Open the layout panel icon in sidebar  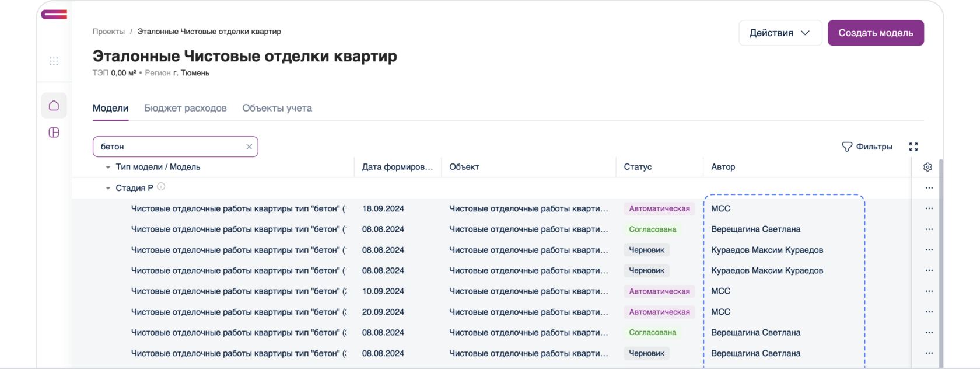coord(54,133)
